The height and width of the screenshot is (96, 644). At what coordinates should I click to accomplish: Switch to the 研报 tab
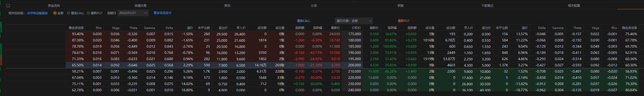point(401,5)
